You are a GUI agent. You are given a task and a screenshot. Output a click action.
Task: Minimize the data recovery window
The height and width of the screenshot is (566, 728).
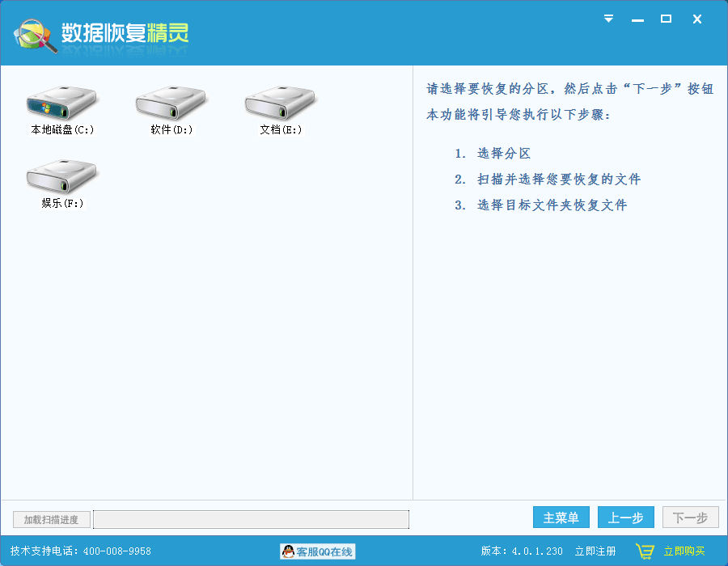637,20
